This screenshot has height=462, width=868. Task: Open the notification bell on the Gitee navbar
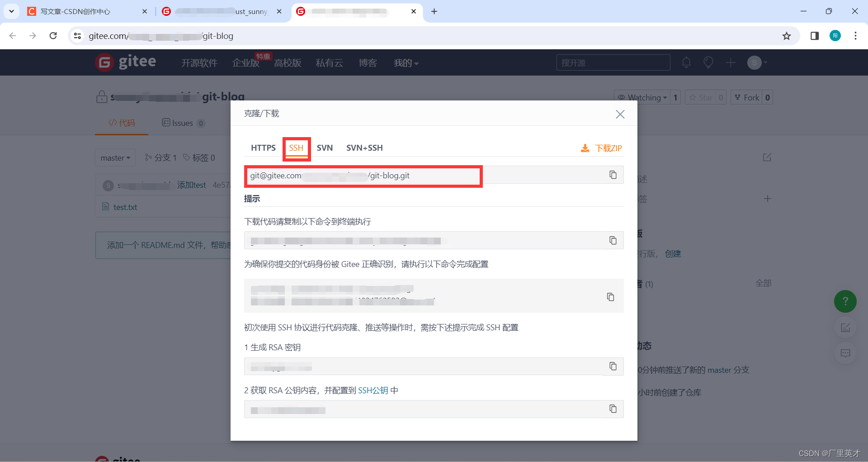(686, 62)
